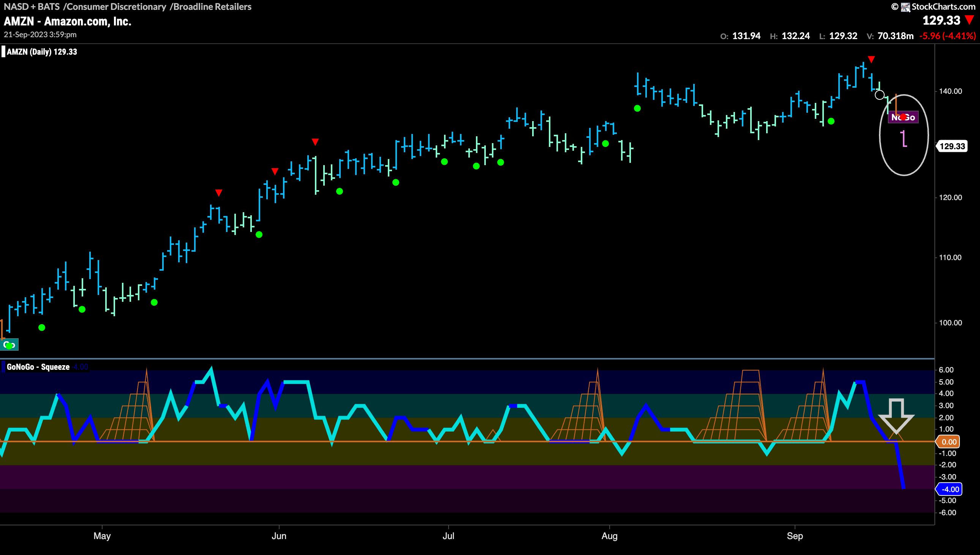Click the 120.00 price axis label

pyautogui.click(x=950, y=197)
